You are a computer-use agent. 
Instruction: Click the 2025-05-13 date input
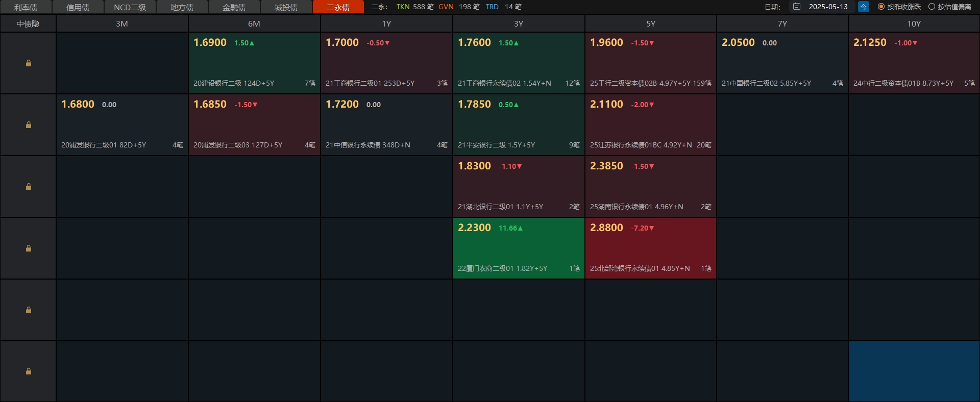pyautogui.click(x=822, y=7)
